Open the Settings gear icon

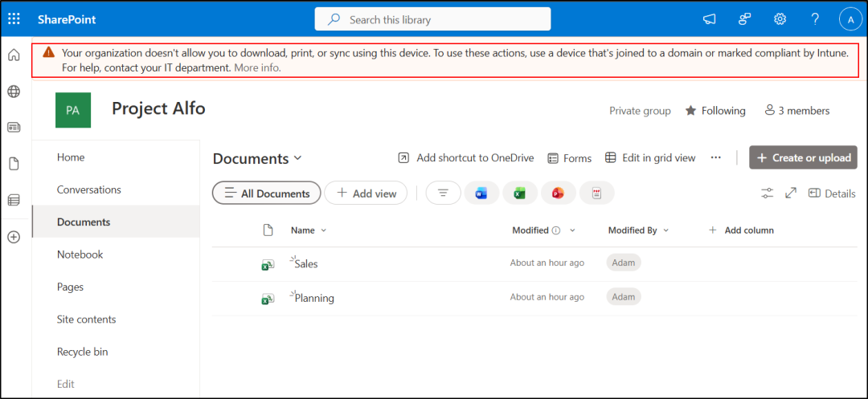tap(780, 19)
